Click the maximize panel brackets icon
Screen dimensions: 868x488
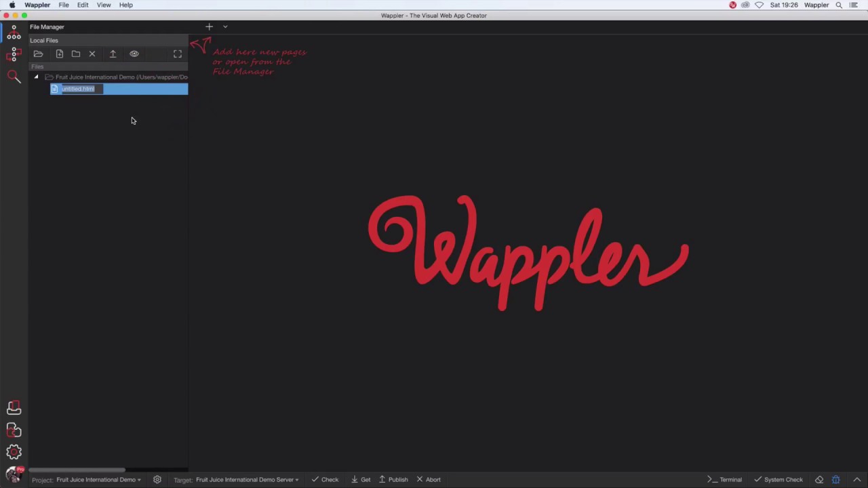(x=178, y=54)
